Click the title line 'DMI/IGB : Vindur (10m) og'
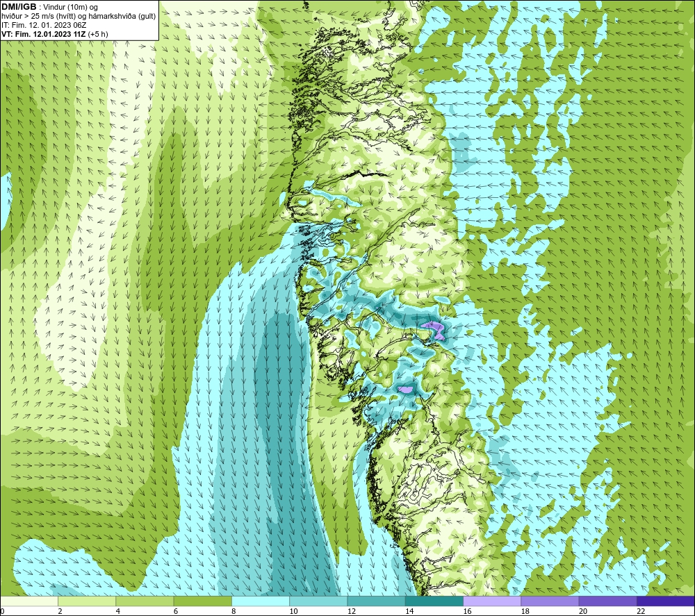This screenshot has height=616, width=695. (x=49, y=7)
